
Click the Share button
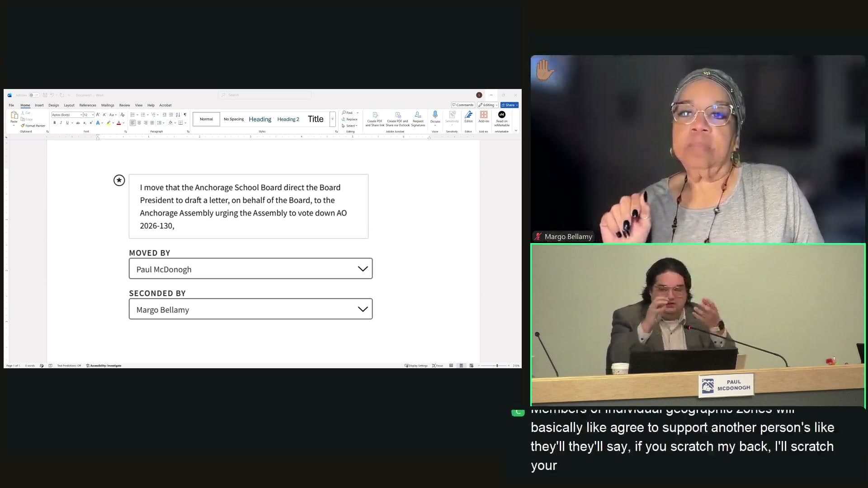pos(509,105)
